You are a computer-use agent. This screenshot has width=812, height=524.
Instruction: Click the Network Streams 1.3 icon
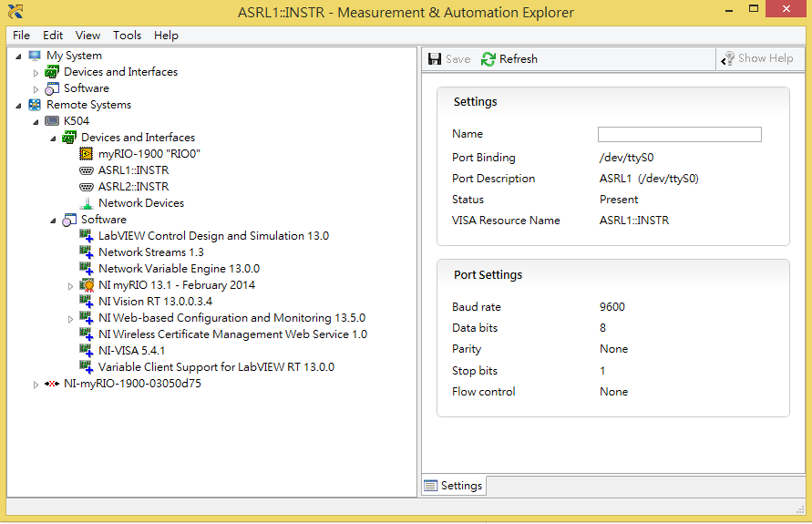tap(86, 252)
